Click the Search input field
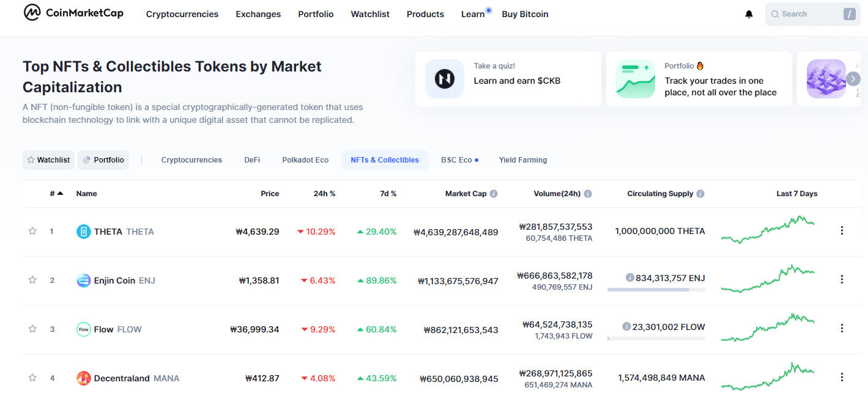 click(807, 14)
